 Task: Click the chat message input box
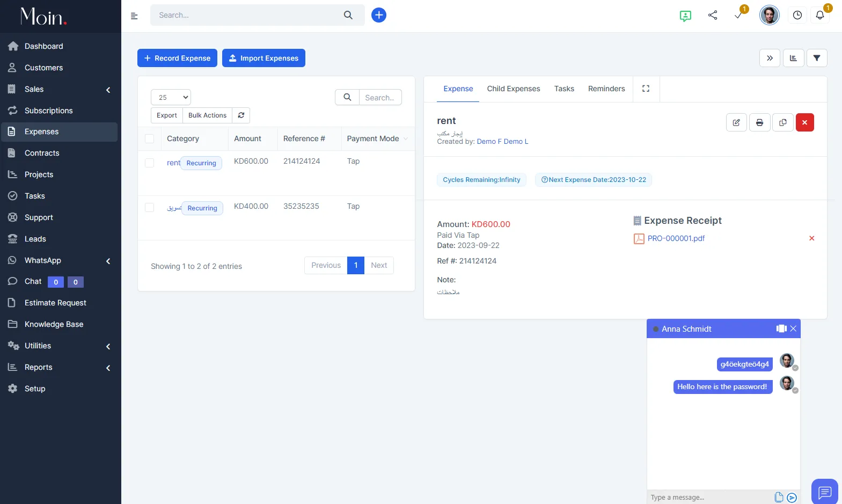click(711, 498)
